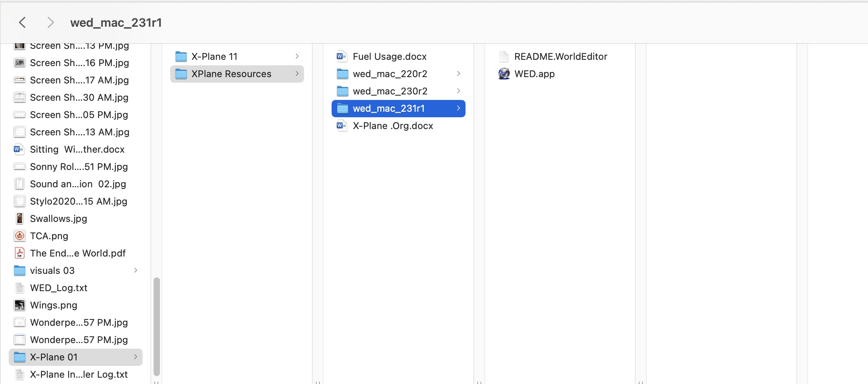This screenshot has height=384, width=868.
Task: Click the wed_mac_230r2 folder icon
Action: [x=343, y=91]
